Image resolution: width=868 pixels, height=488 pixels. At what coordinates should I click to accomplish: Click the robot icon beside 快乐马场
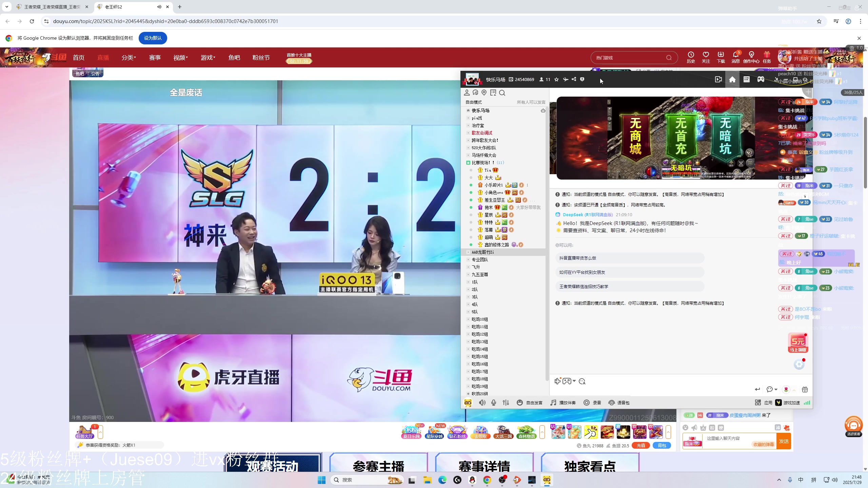pyautogui.click(x=543, y=110)
